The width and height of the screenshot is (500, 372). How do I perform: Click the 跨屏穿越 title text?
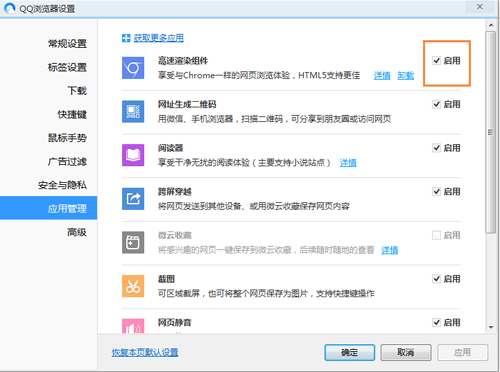pyautogui.click(x=175, y=192)
